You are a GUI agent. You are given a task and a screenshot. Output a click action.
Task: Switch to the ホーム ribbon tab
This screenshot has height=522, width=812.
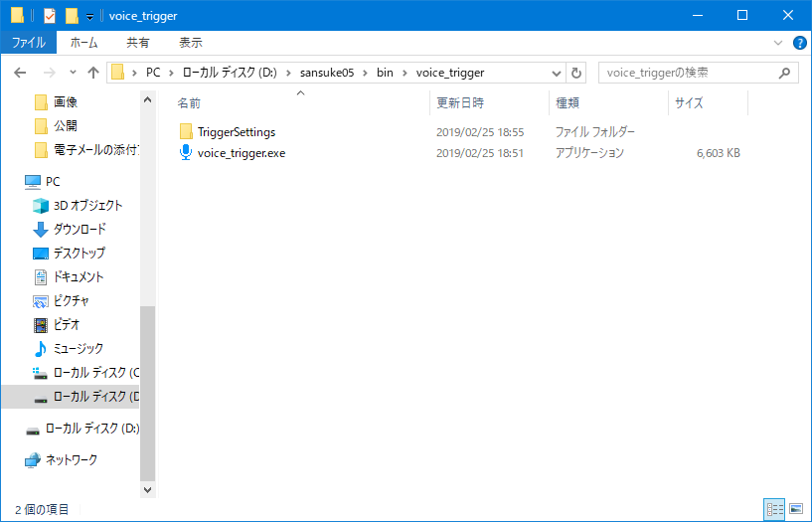pos(83,43)
